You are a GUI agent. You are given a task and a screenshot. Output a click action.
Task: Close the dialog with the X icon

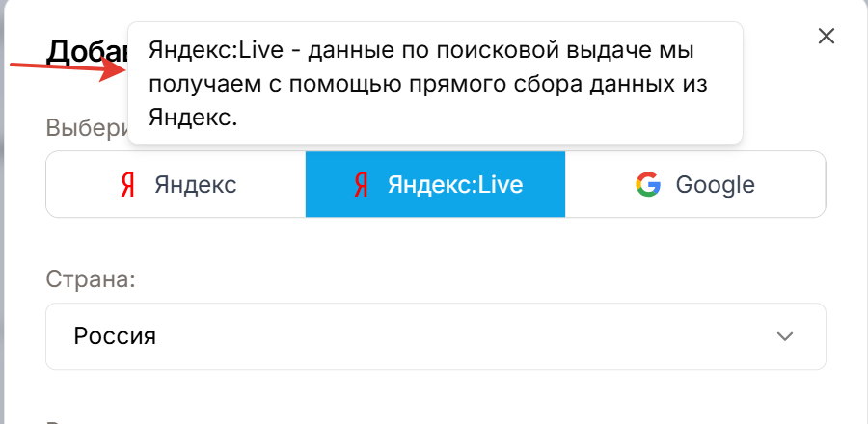tap(826, 37)
